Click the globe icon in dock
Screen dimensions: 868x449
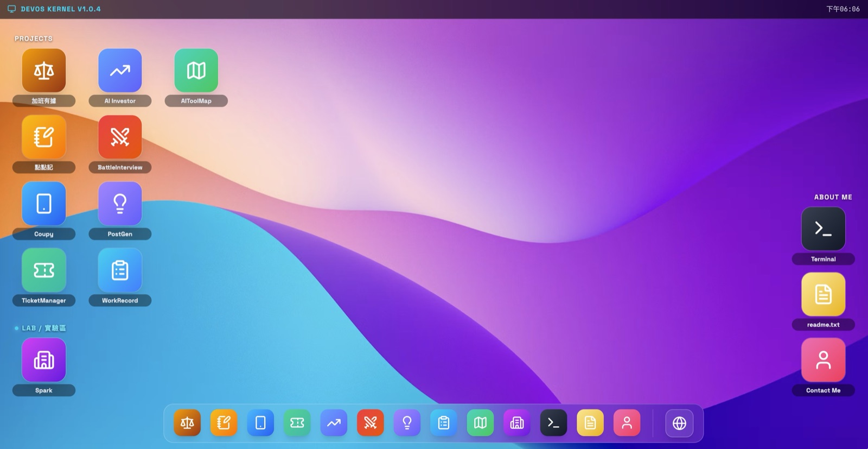coord(679,423)
